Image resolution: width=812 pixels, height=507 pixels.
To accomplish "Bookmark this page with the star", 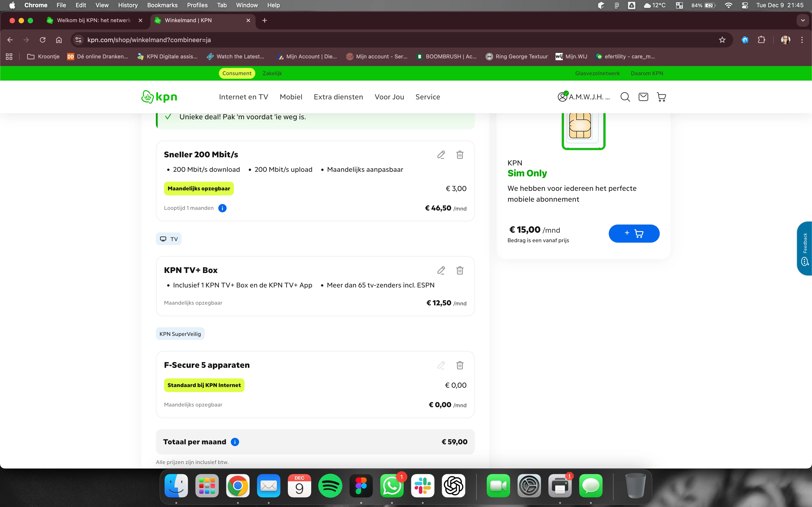I will 722,40.
